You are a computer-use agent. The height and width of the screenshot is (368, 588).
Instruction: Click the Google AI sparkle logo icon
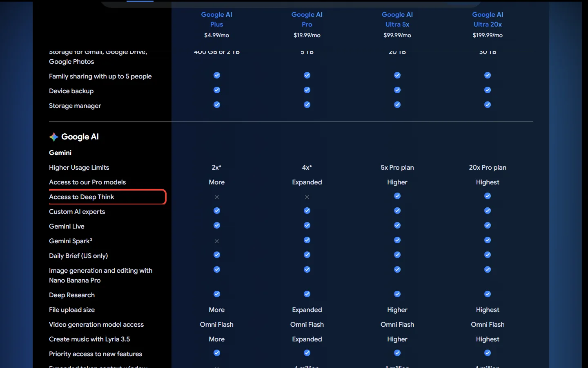tap(54, 137)
